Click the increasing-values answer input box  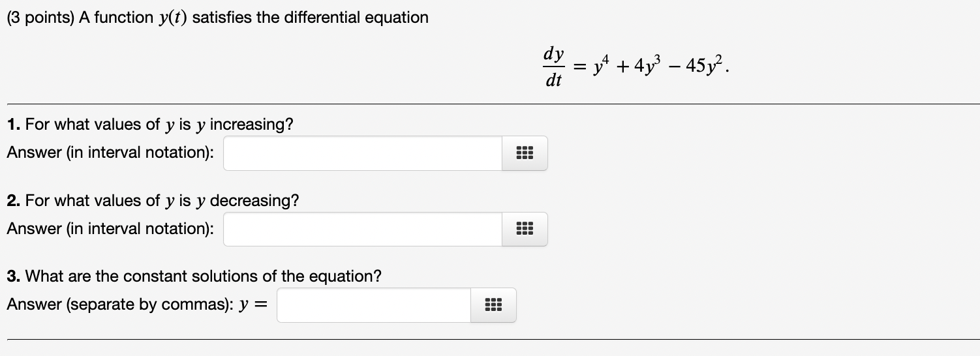tap(363, 153)
